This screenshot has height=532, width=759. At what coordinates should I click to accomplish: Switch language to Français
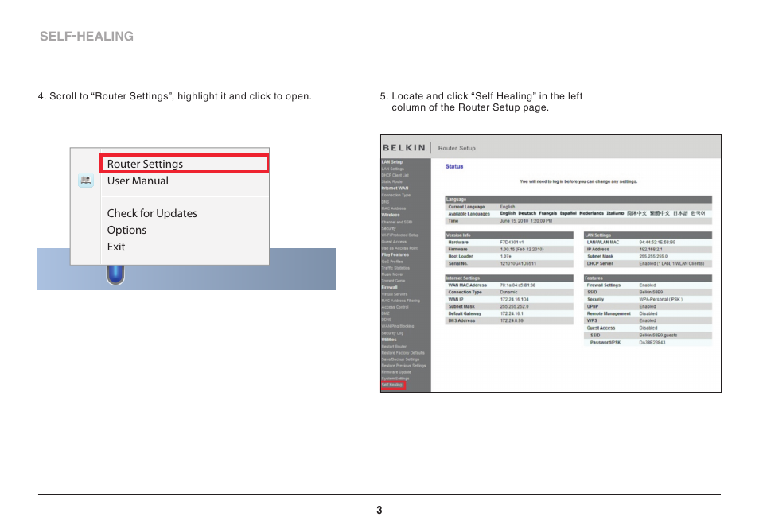tap(548, 213)
